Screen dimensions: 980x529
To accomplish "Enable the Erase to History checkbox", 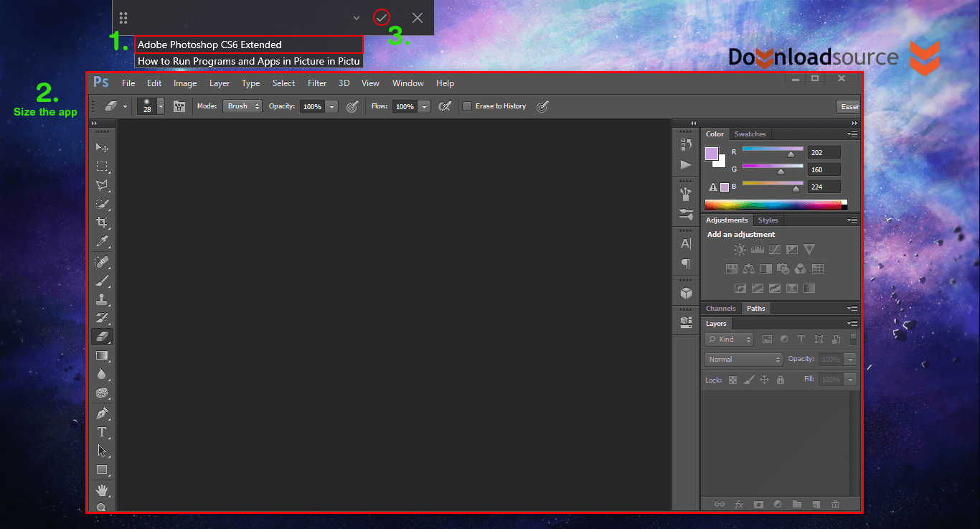I will 467,106.
